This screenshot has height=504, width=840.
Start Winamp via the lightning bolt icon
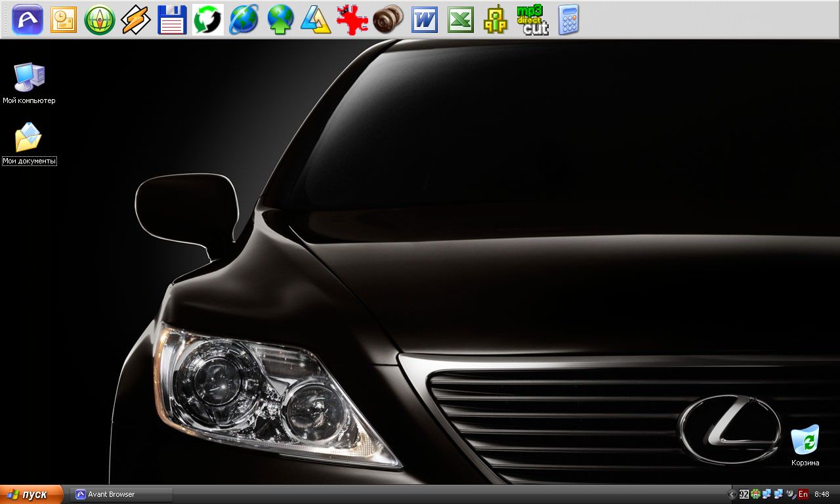point(136,20)
